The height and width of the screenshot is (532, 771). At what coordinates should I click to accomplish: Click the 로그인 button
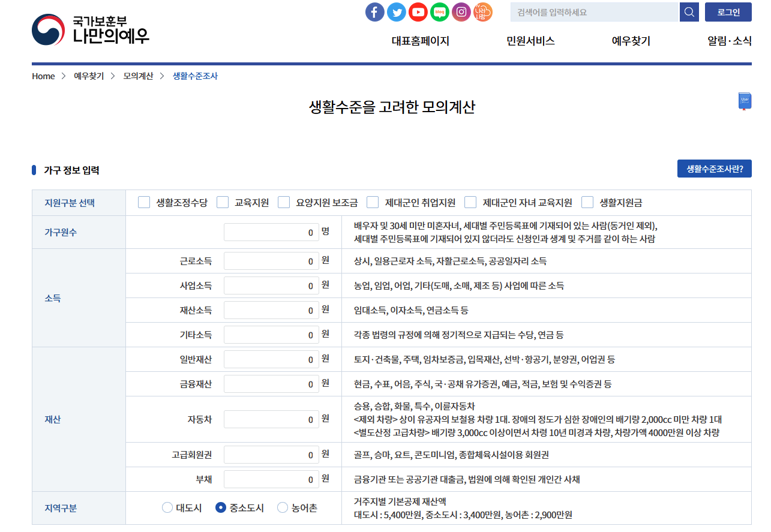[x=728, y=11]
